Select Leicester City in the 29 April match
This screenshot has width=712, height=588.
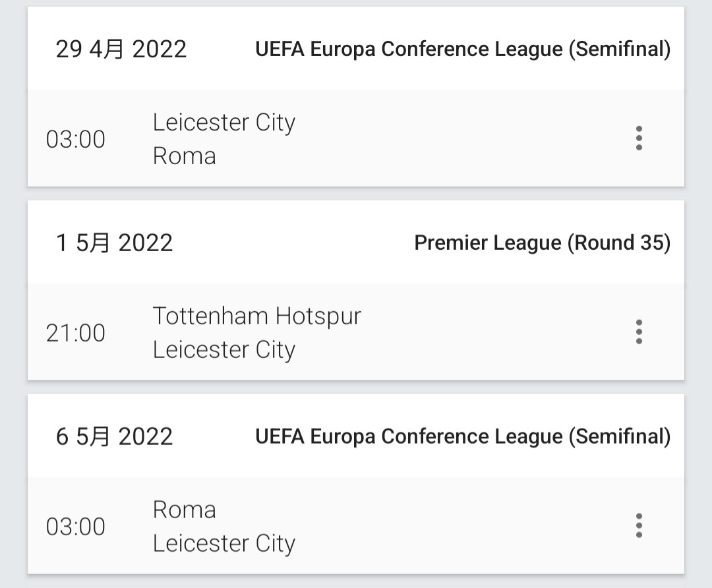(x=224, y=122)
